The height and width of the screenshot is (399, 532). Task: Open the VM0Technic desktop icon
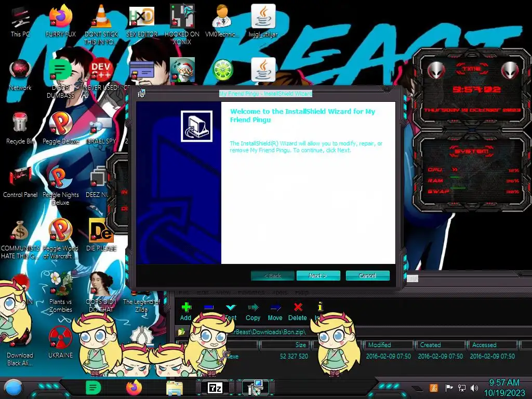pos(222,21)
